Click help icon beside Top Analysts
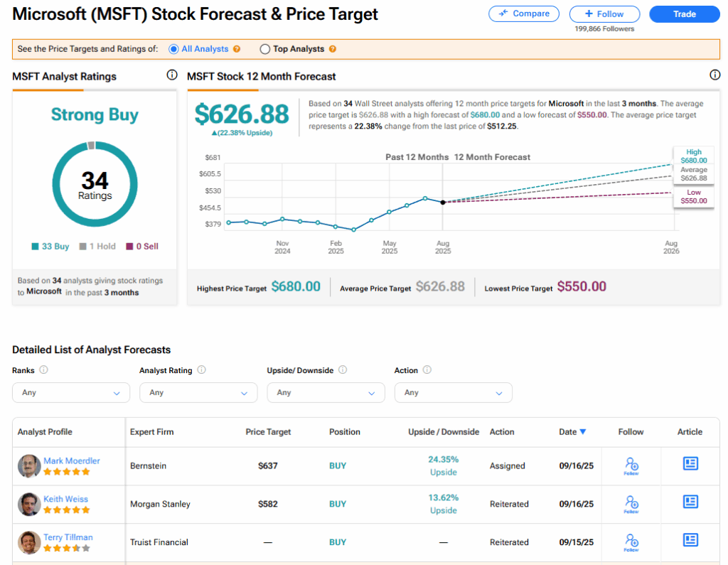 pos(333,49)
